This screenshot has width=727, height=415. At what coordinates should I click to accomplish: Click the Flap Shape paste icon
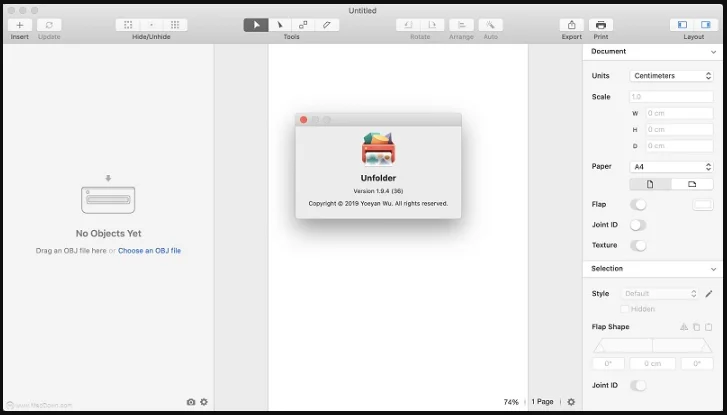pyautogui.click(x=708, y=327)
